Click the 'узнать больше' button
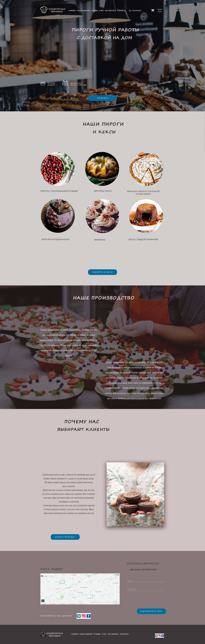Image resolution: width=205 pixels, height=644 pixels. pyautogui.click(x=65, y=536)
